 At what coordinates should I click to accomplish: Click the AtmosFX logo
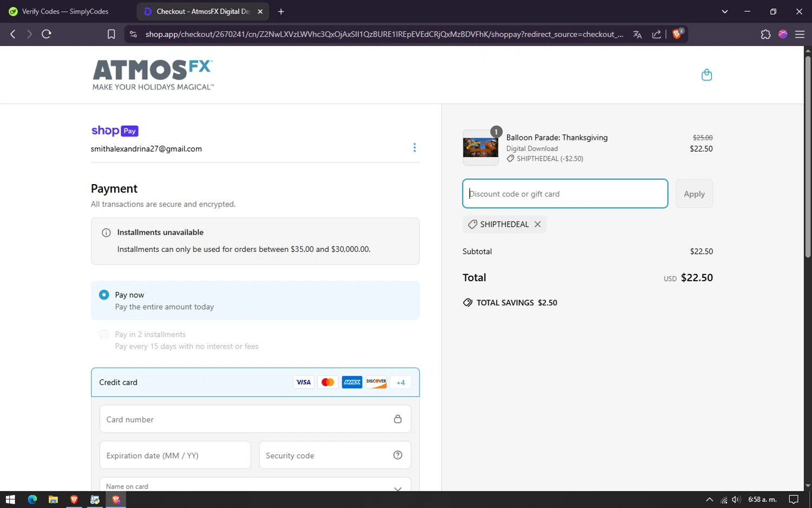[153, 75]
